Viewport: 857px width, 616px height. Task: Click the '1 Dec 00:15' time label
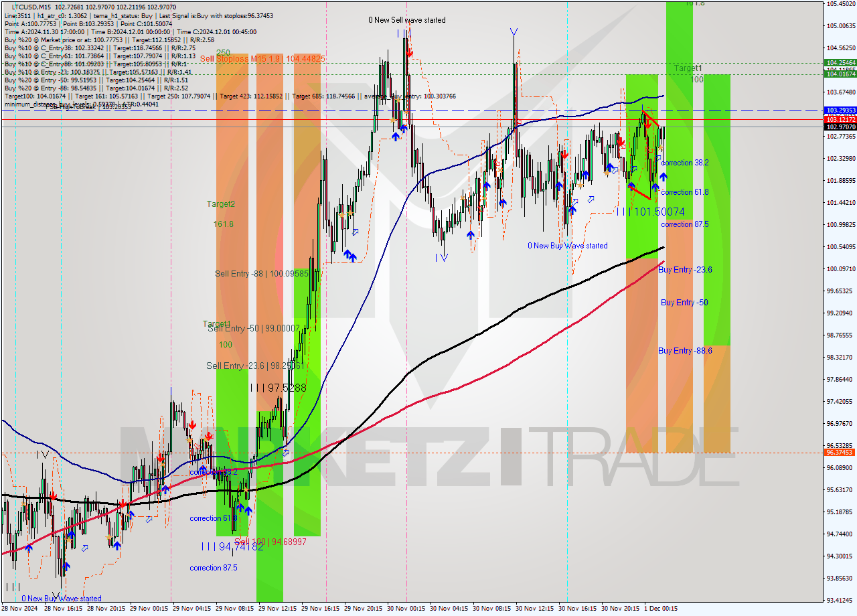point(660,609)
